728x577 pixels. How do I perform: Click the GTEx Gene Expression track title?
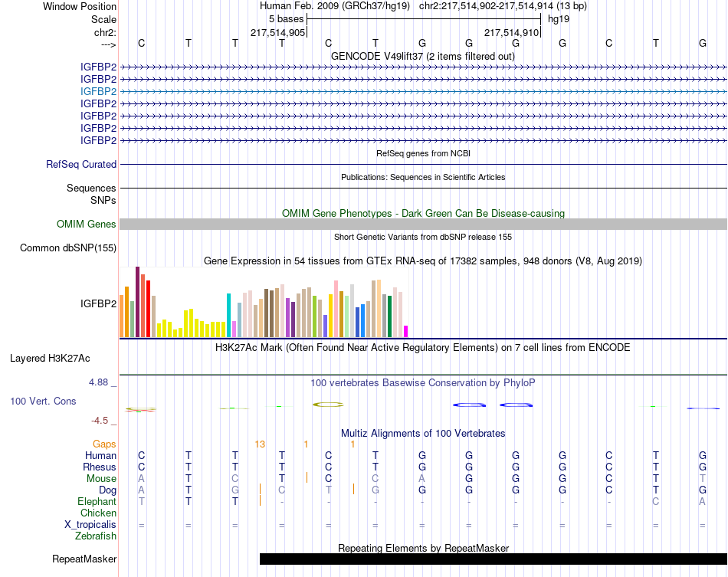click(423, 261)
